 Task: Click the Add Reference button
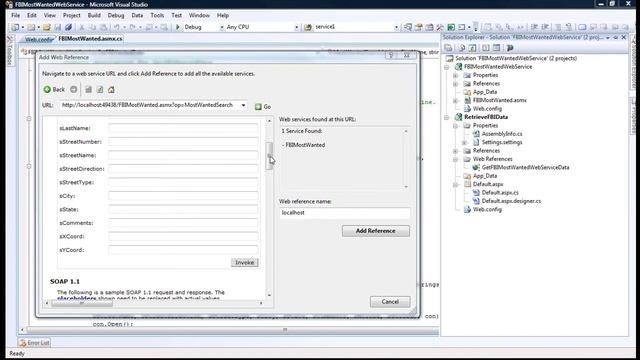click(376, 231)
